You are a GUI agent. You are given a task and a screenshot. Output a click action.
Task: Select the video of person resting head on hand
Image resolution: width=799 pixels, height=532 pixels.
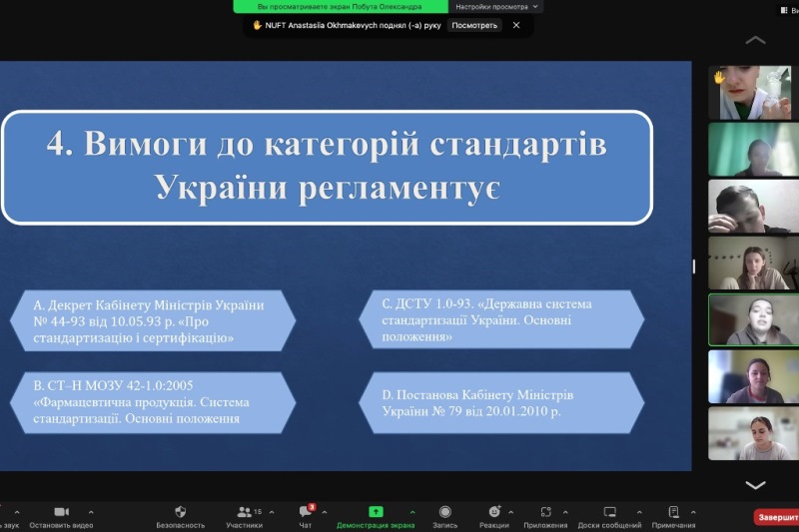coord(754,207)
